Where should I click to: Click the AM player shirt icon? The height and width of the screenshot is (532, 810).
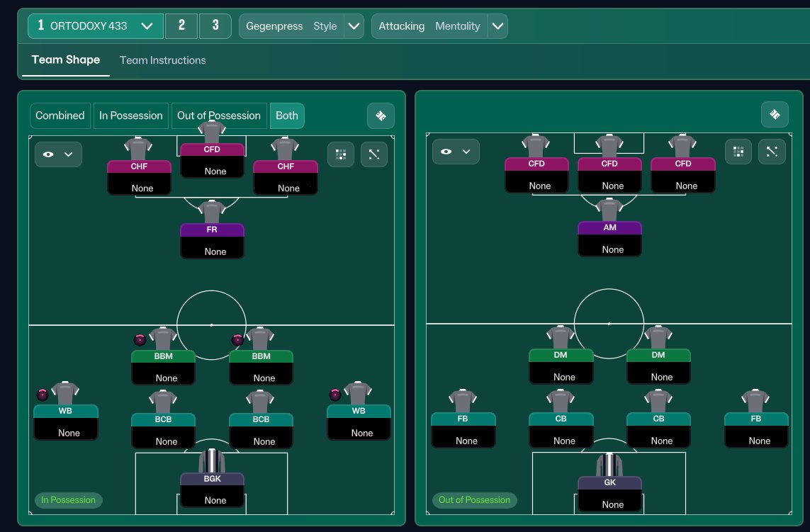point(609,210)
